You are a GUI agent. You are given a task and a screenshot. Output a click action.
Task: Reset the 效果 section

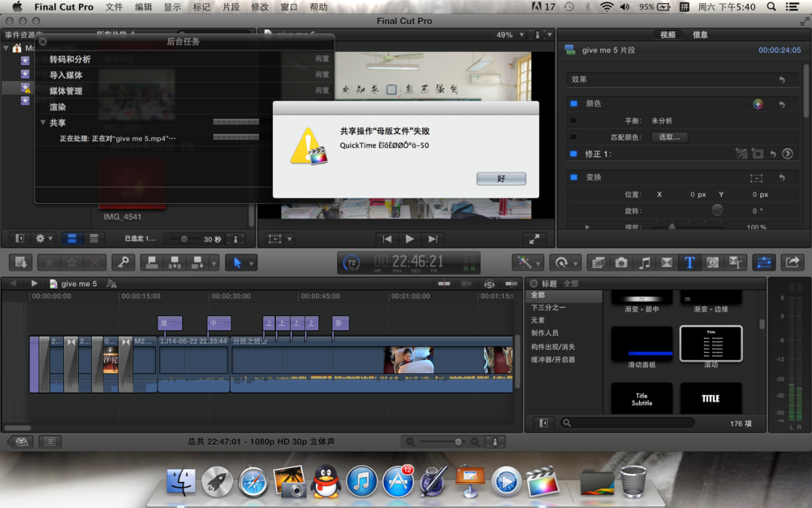tap(781, 80)
